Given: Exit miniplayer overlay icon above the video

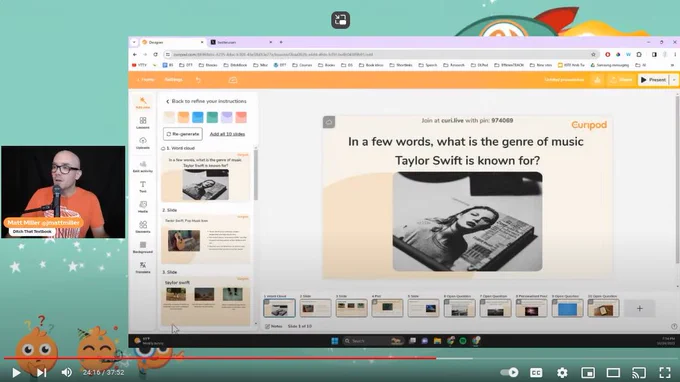Looking at the screenshot, I should click(x=340, y=20).
